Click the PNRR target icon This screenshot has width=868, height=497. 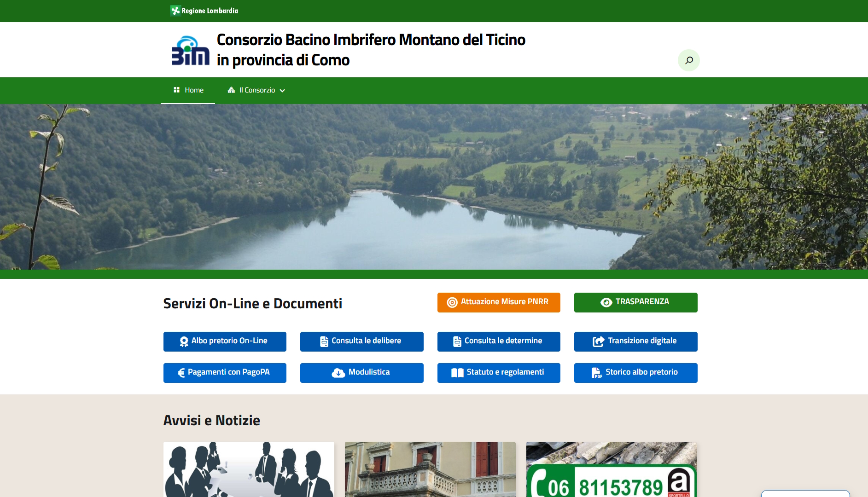click(452, 302)
